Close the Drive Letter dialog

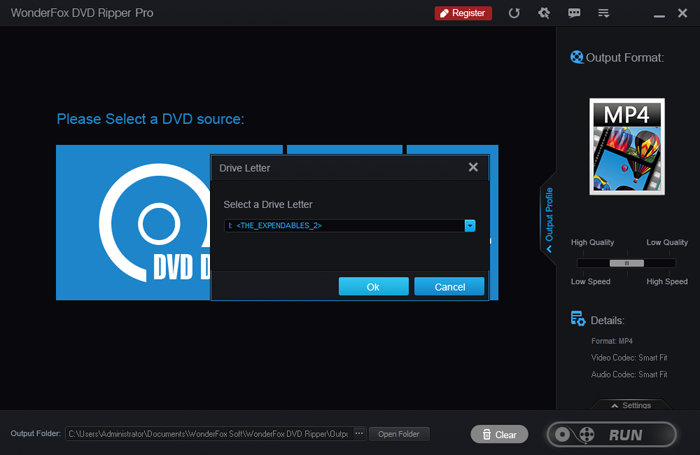point(473,167)
